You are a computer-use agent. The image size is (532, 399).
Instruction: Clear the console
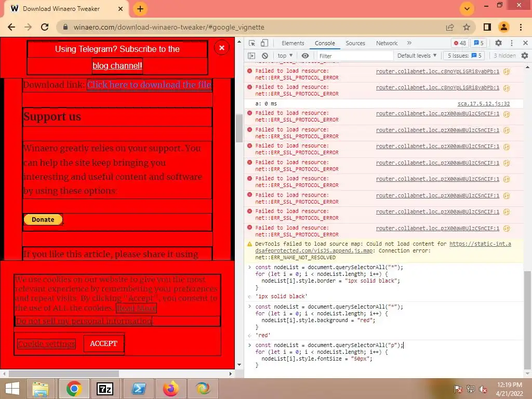tap(265, 56)
